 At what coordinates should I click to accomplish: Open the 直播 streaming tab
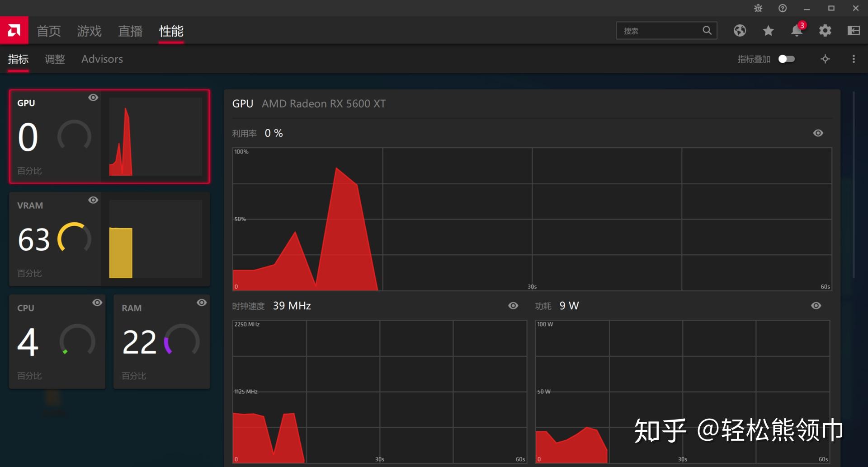pos(130,31)
